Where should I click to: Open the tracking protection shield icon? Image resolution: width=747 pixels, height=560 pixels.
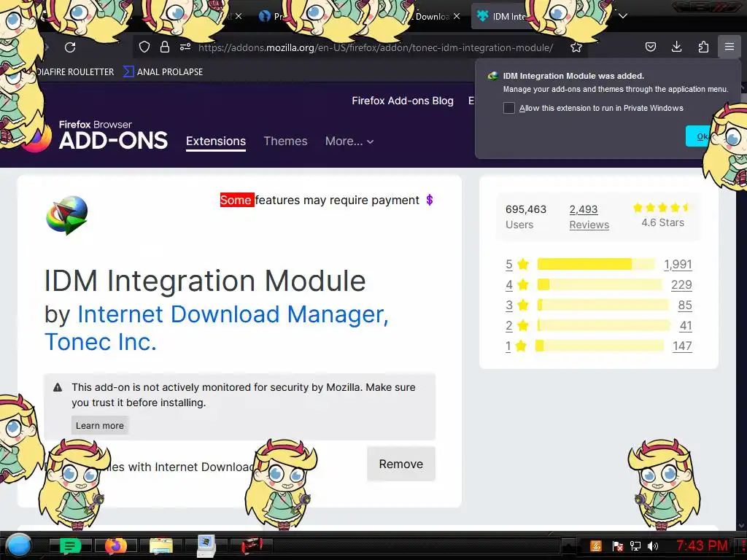[x=144, y=47]
